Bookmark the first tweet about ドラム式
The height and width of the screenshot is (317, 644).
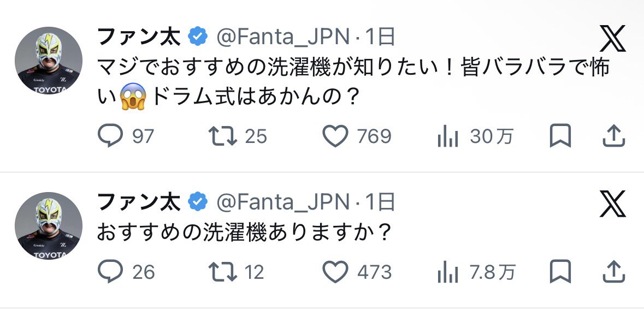point(560,136)
